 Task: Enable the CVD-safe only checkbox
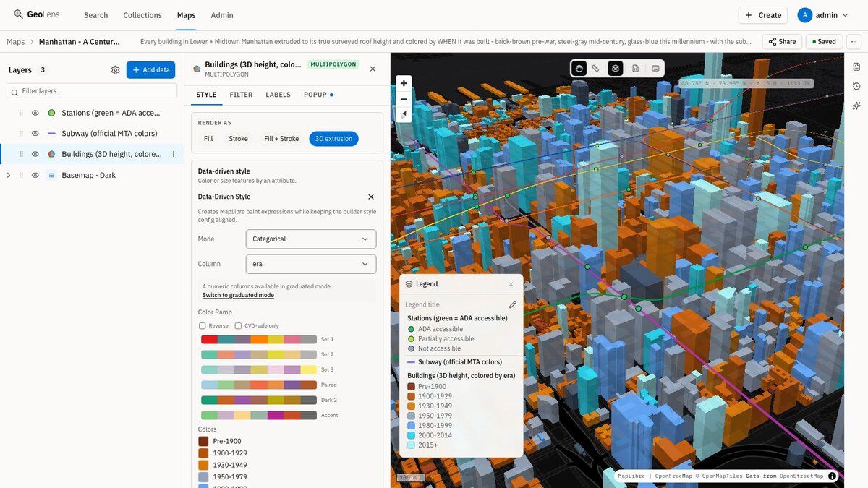tap(238, 326)
